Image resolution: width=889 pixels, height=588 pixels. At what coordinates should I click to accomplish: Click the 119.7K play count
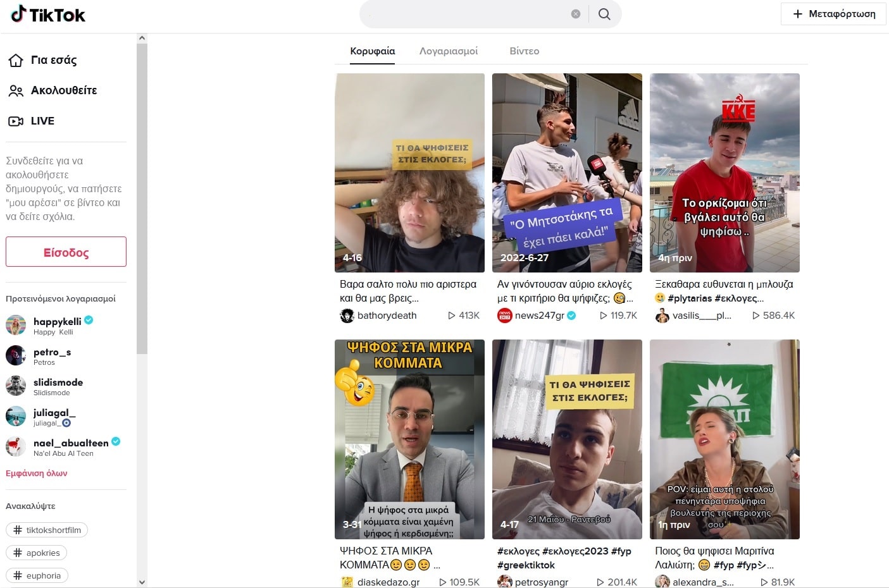[x=618, y=315]
